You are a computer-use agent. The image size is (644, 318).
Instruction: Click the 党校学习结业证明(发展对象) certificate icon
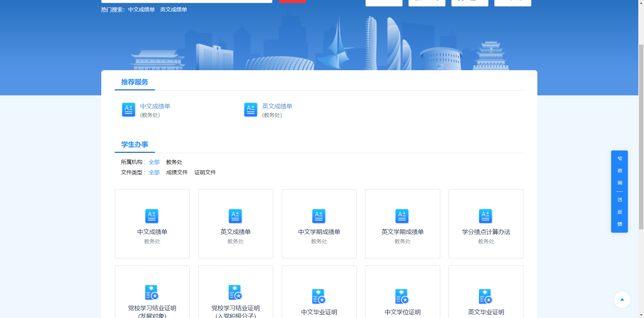[152, 292]
